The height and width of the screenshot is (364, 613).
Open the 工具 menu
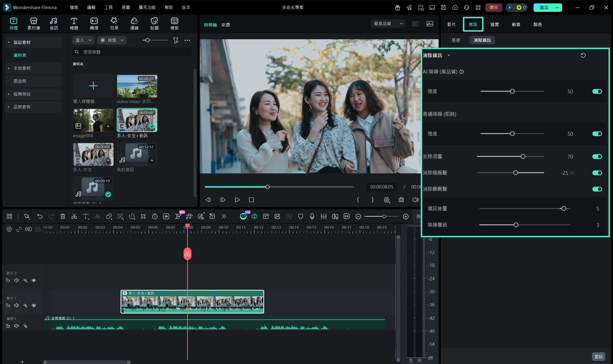(x=108, y=7)
